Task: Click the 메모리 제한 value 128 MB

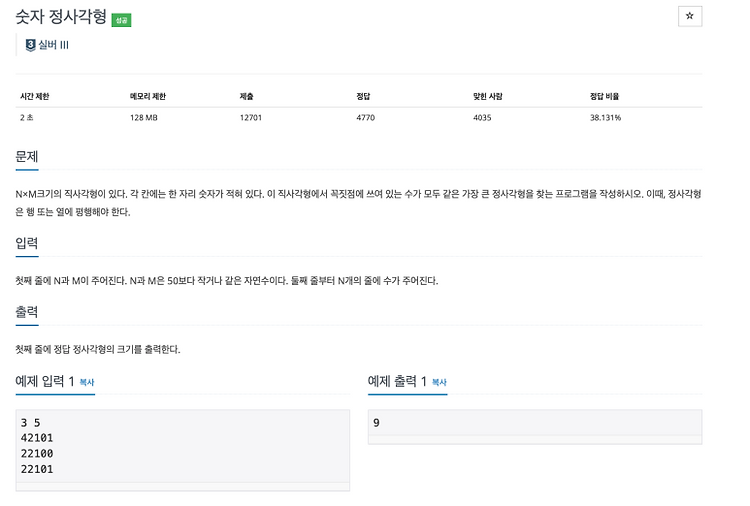Action: click(x=143, y=118)
